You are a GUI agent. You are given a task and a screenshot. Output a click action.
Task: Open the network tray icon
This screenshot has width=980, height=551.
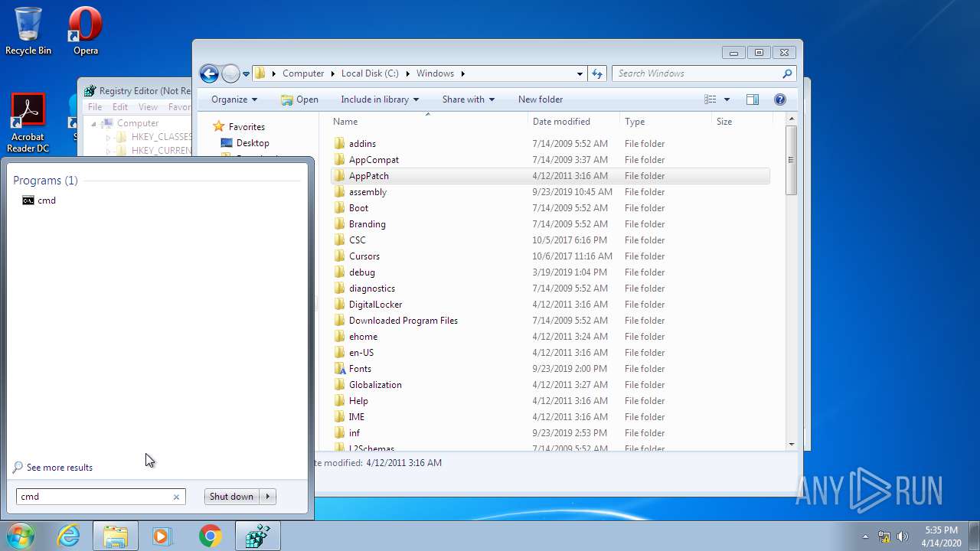[884, 536]
